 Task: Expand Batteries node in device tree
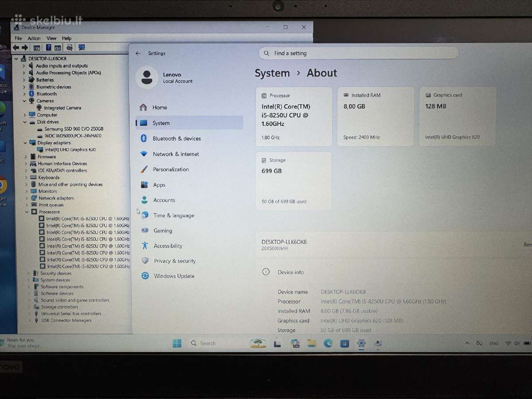[24, 80]
